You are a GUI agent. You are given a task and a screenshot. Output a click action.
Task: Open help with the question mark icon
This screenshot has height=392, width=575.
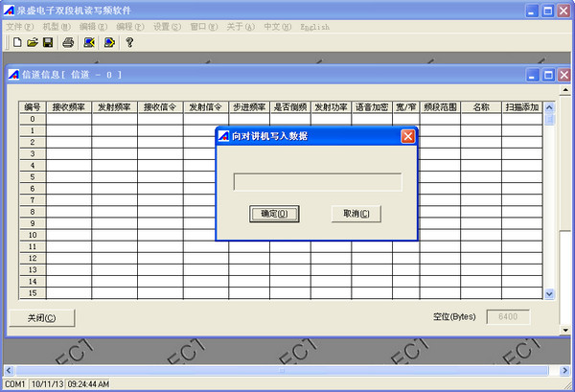(129, 42)
